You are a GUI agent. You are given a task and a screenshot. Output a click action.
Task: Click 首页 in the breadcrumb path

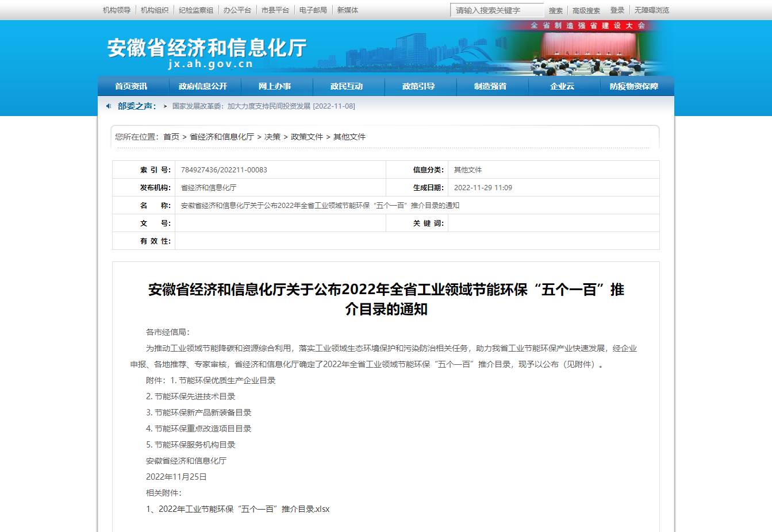tap(171, 137)
